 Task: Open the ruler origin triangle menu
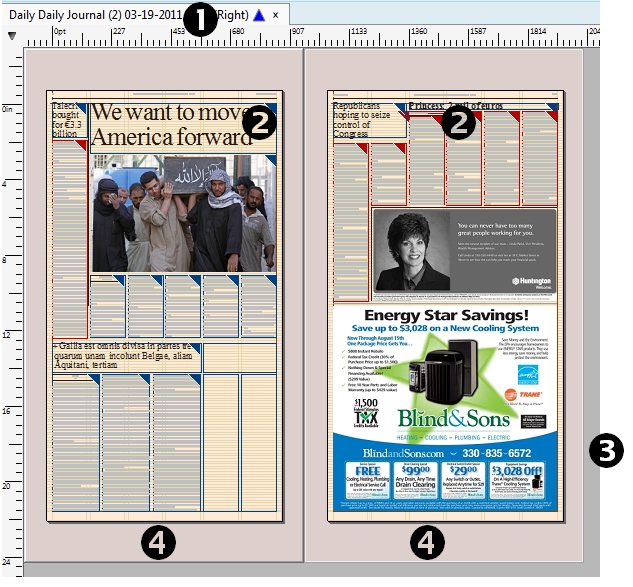(12, 36)
